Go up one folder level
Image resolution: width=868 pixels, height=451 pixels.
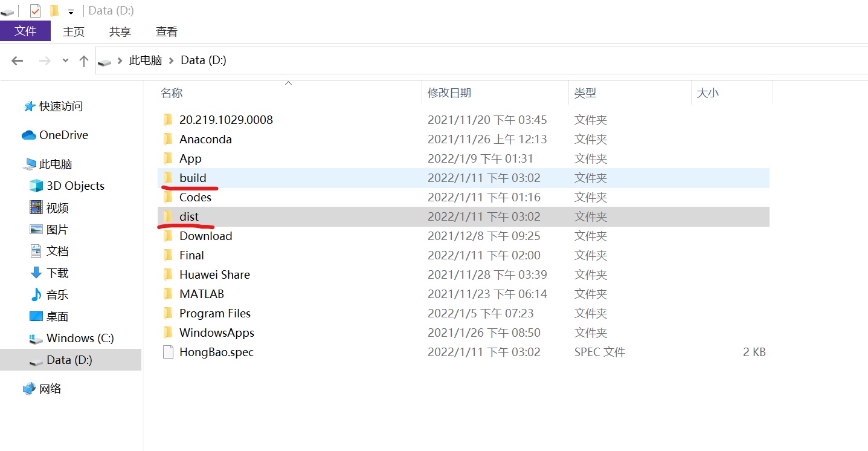pos(84,60)
